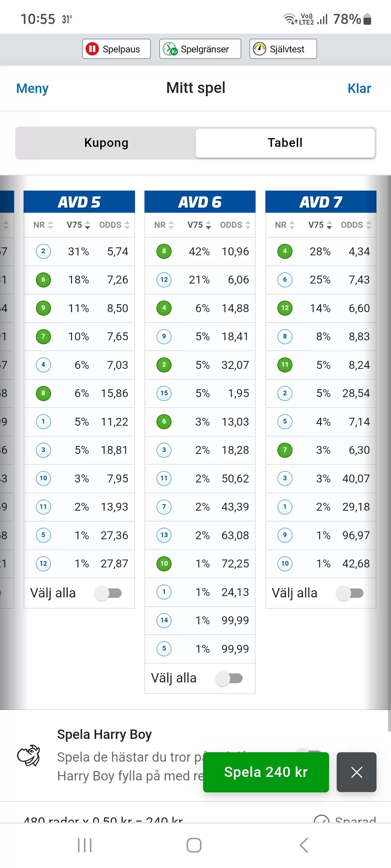This screenshot has width=391, height=868.
Task: Toggle Välj alla under AVD 6
Action: [x=229, y=678]
